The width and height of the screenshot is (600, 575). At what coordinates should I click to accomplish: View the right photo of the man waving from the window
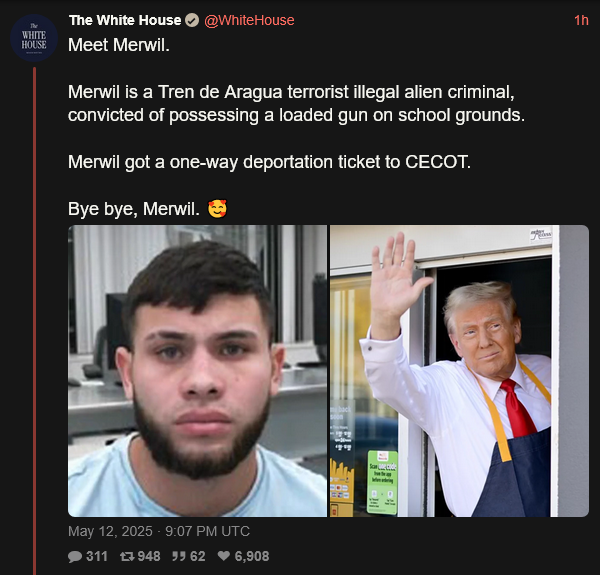point(459,371)
